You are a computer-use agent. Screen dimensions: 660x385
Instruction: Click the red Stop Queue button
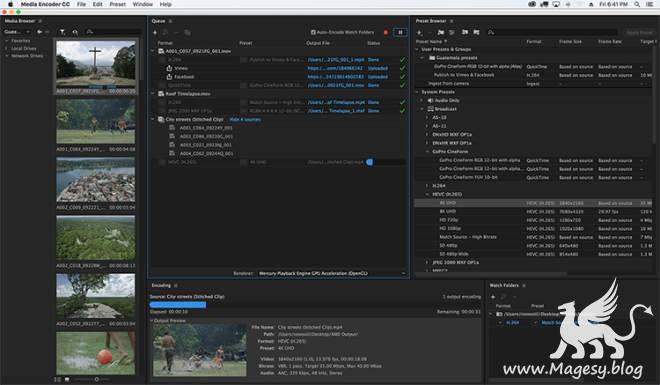tap(386, 32)
